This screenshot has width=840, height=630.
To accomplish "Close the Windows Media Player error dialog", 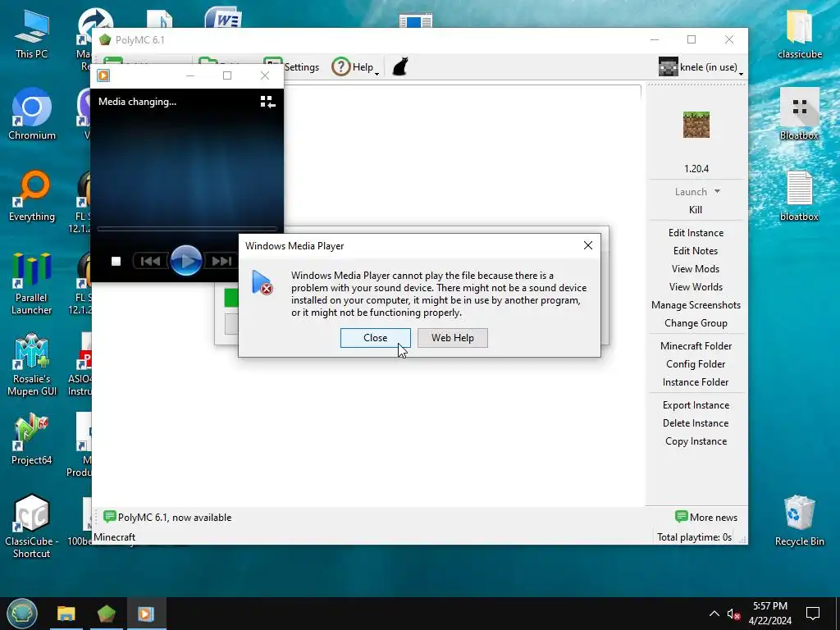I will pyautogui.click(x=375, y=338).
